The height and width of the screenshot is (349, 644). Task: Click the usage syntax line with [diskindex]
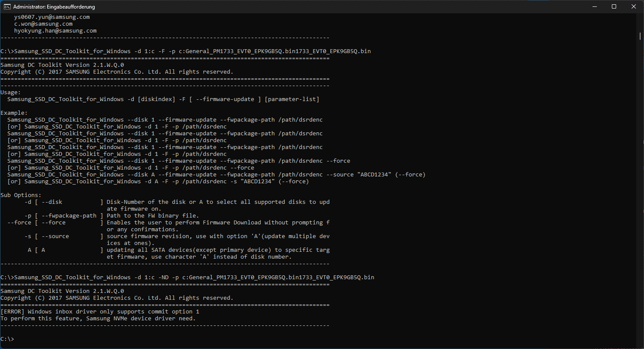(163, 99)
